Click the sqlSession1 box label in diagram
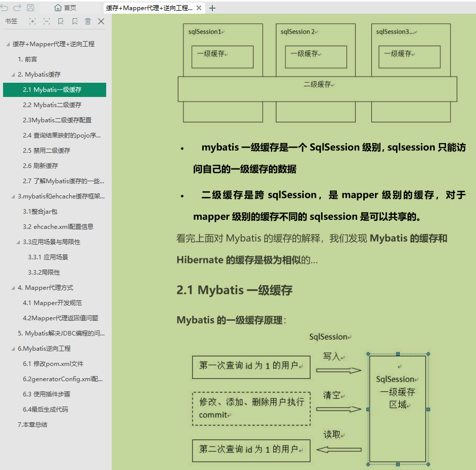 point(205,31)
